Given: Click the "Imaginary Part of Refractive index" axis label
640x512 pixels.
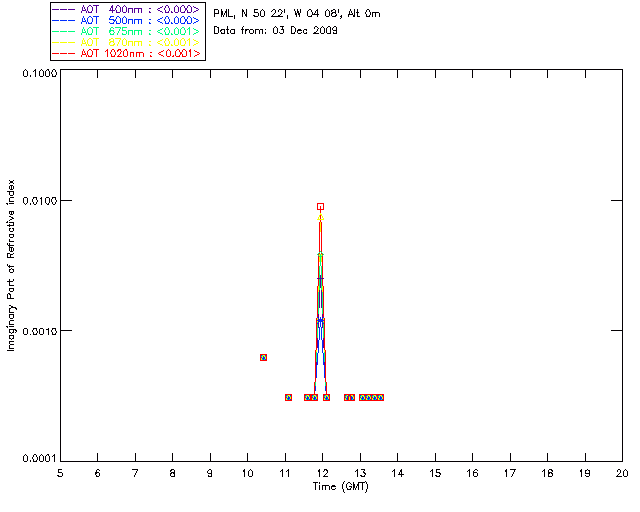Looking at the screenshot, I should [11, 265].
